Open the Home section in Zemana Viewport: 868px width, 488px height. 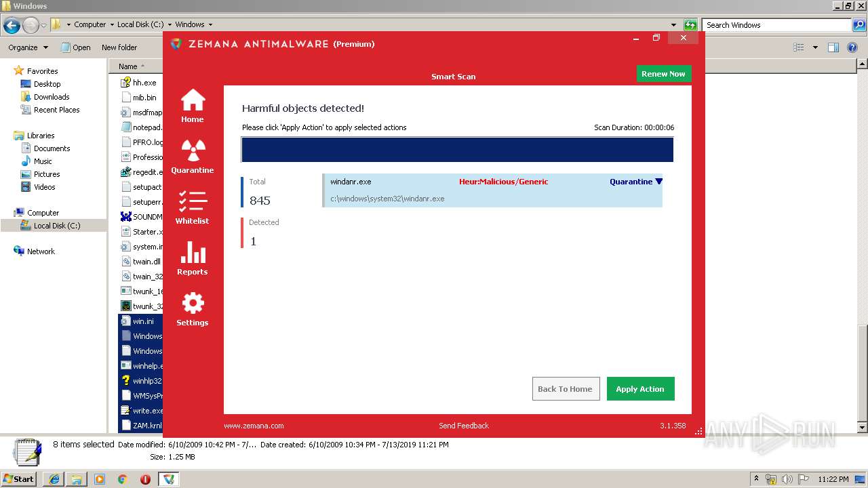tap(193, 106)
